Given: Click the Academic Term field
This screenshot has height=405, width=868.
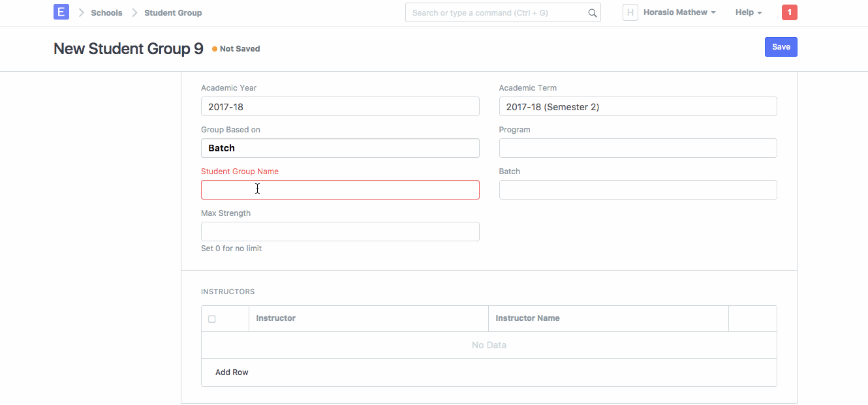Looking at the screenshot, I should click(638, 106).
